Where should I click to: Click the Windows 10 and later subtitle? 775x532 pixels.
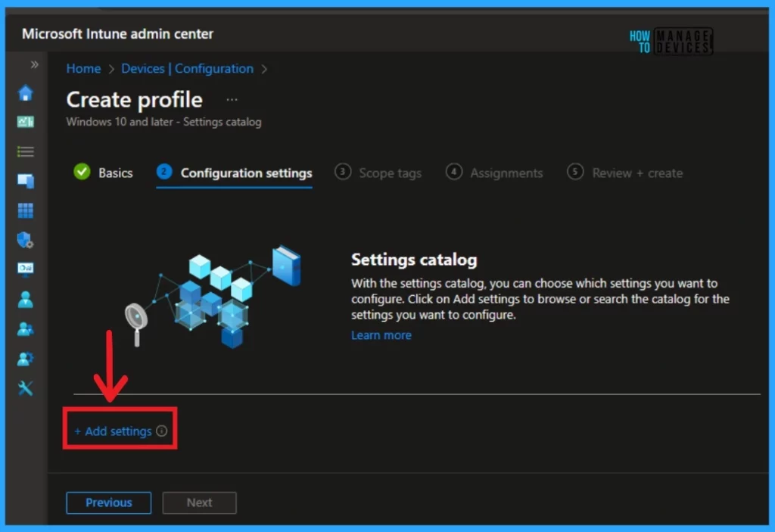[x=163, y=122]
